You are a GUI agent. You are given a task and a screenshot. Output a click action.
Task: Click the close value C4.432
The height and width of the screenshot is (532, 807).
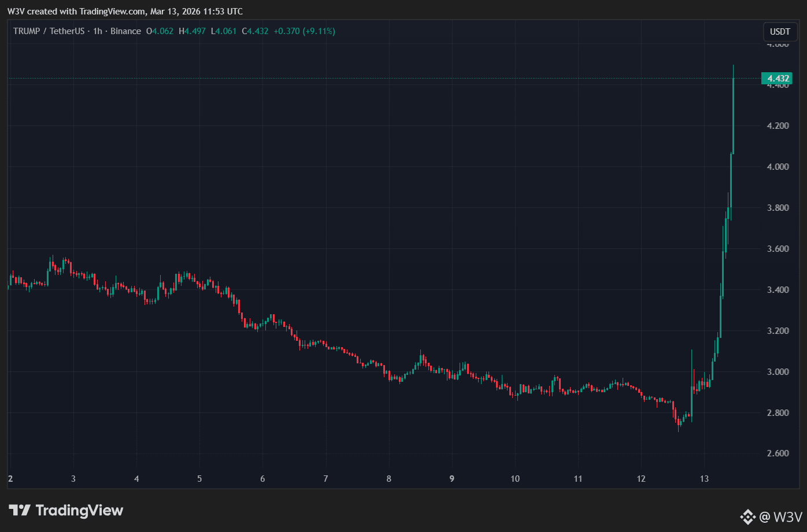[x=255, y=31]
